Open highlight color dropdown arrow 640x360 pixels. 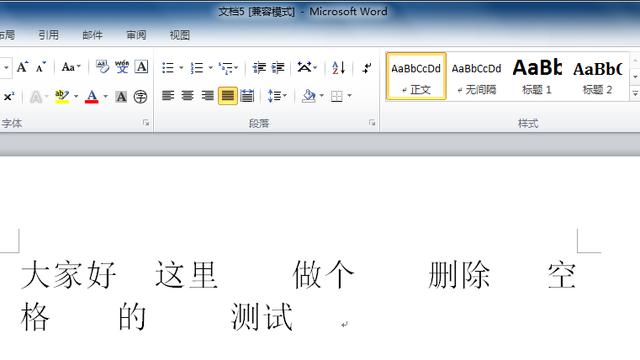[76, 97]
